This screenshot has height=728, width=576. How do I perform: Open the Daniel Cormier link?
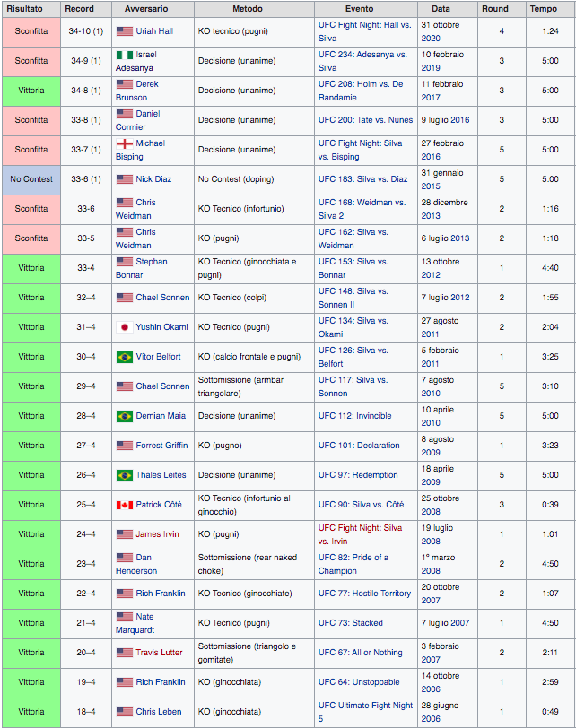(138, 120)
